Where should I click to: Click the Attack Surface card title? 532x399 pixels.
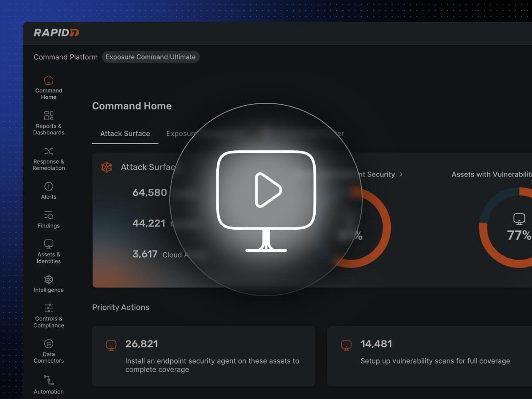[148, 167]
